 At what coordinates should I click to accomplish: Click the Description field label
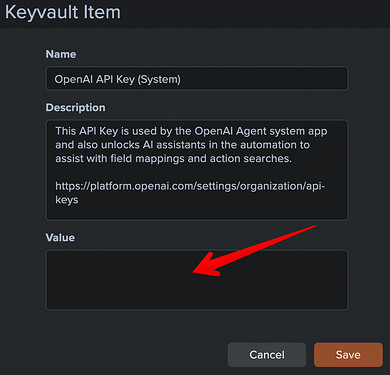[x=75, y=107]
